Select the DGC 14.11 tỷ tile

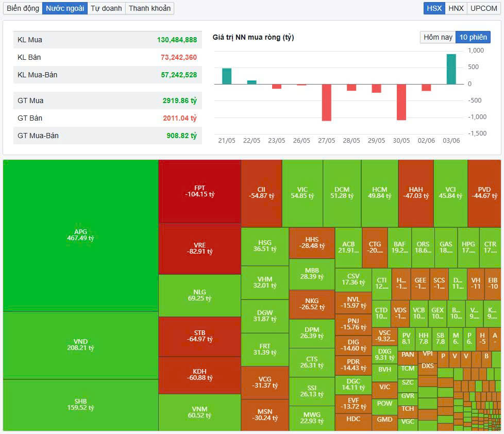(x=354, y=385)
